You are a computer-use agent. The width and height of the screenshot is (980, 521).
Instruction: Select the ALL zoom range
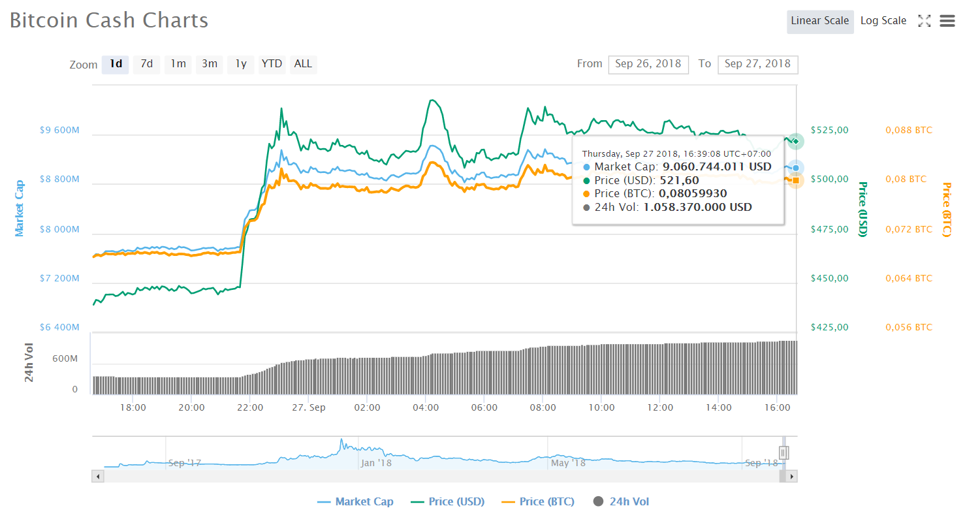tap(303, 64)
